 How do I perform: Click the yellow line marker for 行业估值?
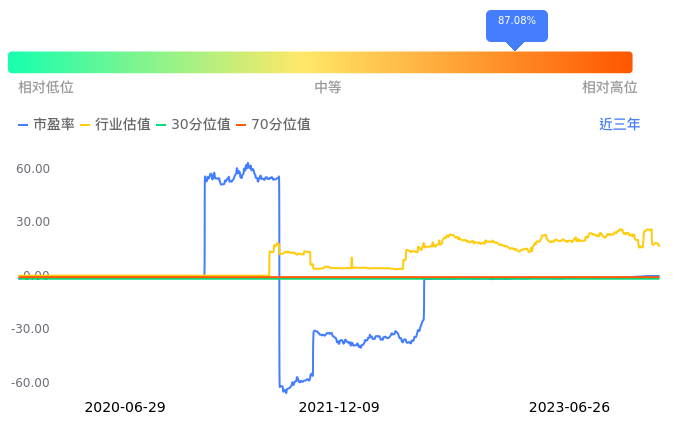pos(85,125)
